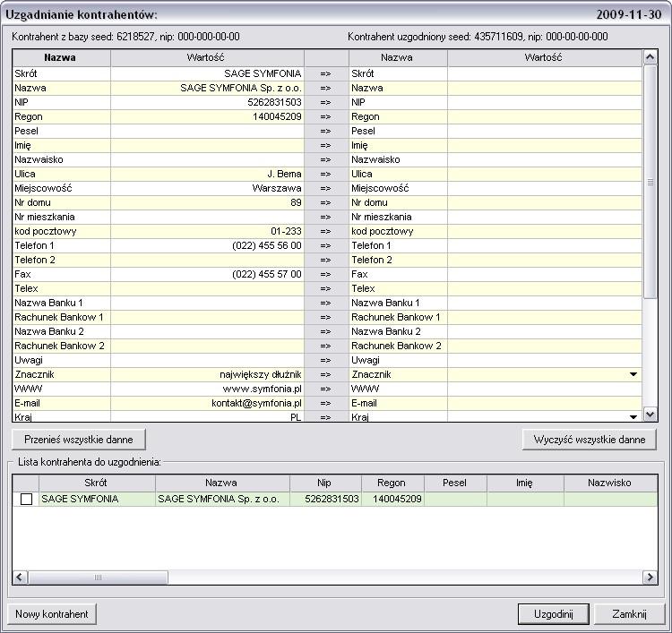672x633 pixels.
Task: Click the => arrow for Ulica
Action: pyautogui.click(x=326, y=174)
